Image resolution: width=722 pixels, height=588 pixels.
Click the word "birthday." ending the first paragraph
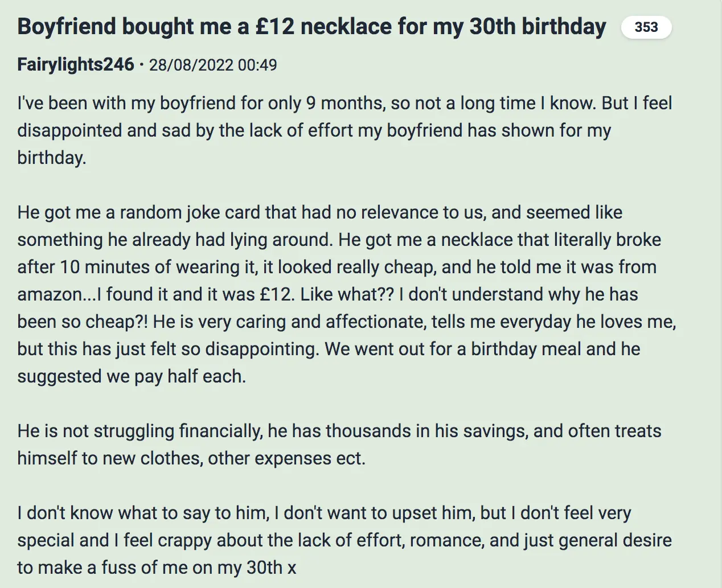click(52, 158)
